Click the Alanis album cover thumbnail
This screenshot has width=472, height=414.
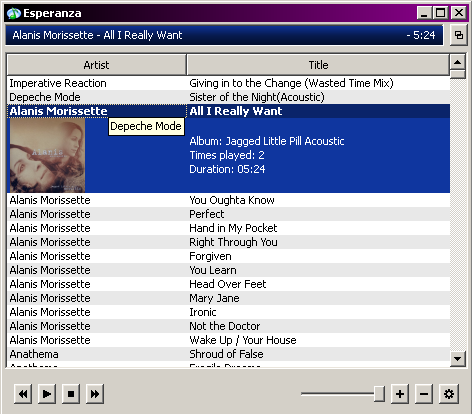47,155
